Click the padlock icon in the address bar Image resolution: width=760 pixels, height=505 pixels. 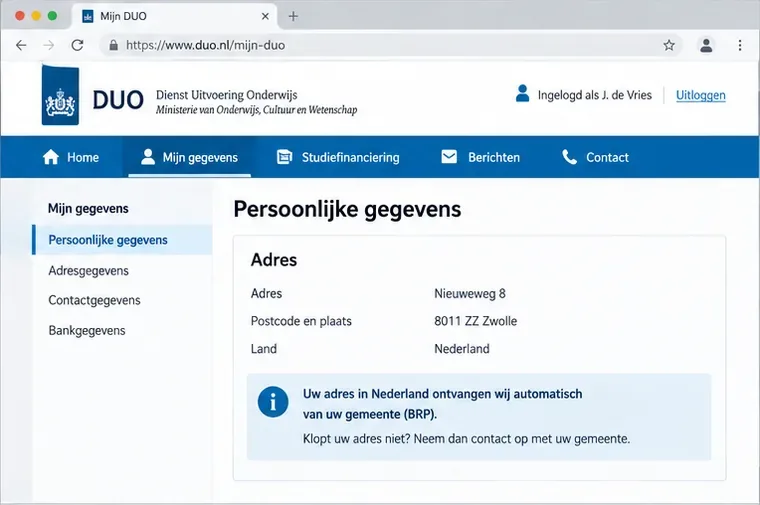113,46
